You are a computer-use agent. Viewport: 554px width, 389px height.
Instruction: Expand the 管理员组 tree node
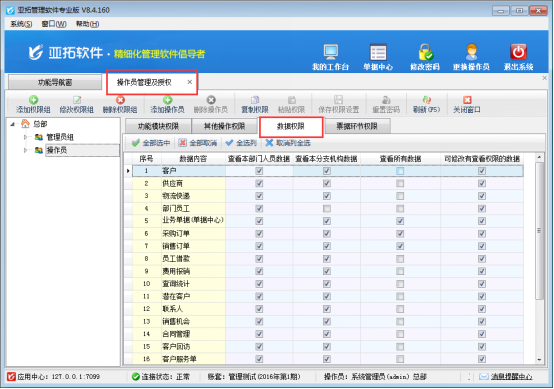tap(25, 137)
